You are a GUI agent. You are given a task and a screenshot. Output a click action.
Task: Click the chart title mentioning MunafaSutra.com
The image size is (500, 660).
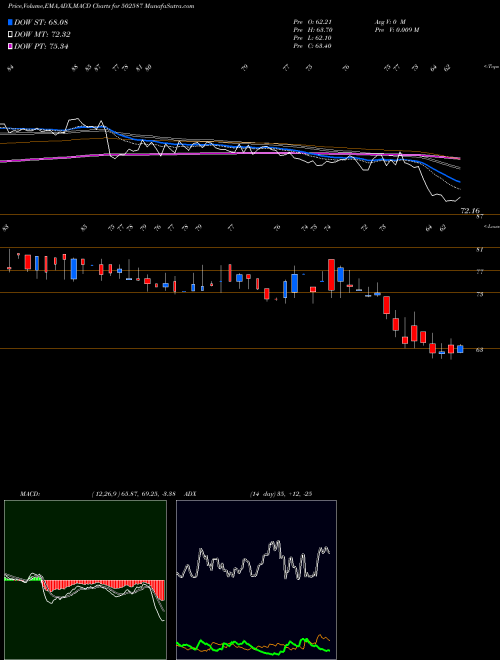coord(101,6)
